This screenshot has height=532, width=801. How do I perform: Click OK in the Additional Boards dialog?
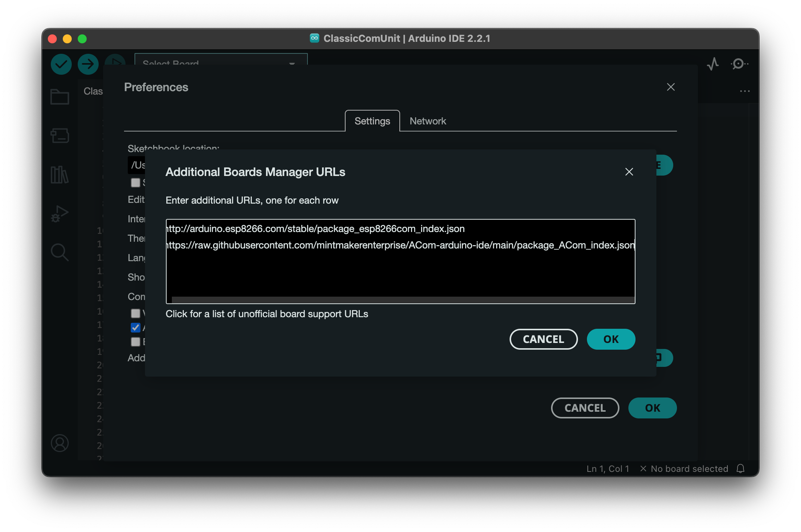pyautogui.click(x=610, y=338)
